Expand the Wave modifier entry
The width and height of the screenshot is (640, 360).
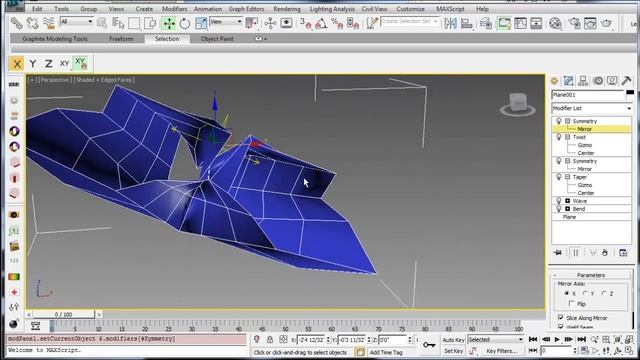567,201
